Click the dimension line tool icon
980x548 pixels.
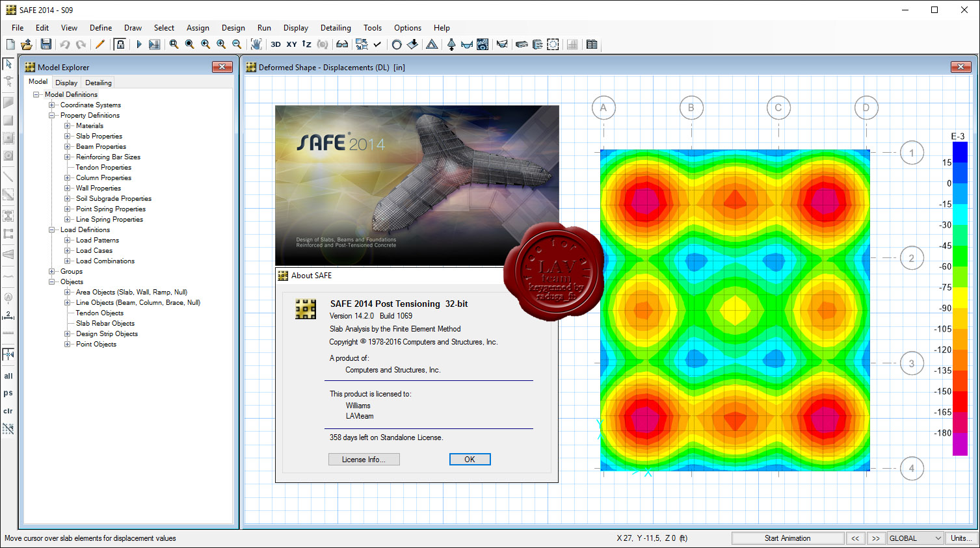point(8,316)
